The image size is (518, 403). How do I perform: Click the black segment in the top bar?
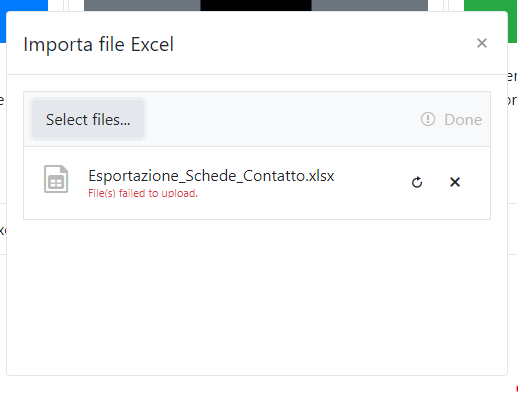[256, 5]
